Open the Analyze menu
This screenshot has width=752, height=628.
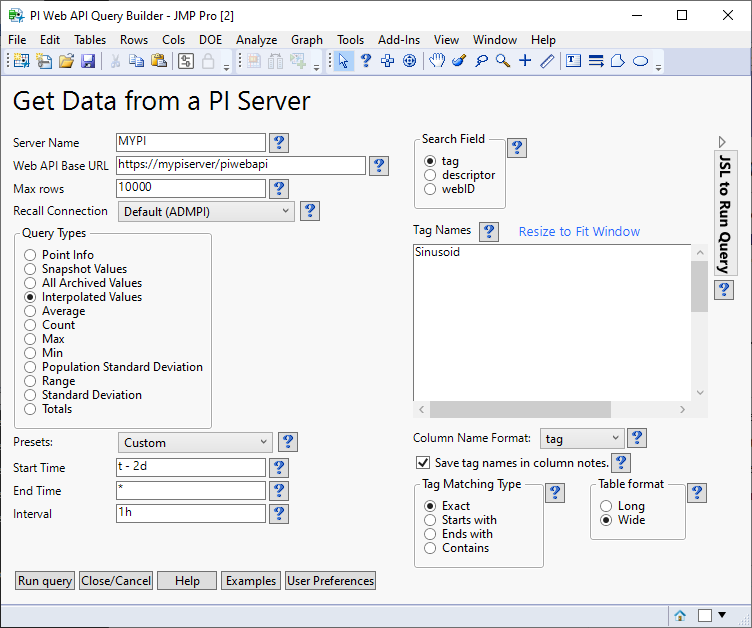[256, 40]
